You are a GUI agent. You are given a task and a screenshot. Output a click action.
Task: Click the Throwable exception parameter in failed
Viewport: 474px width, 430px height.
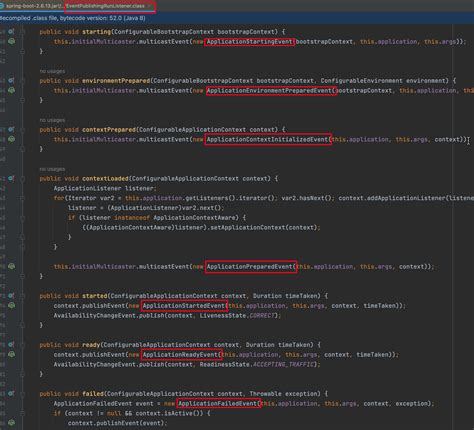point(284,394)
